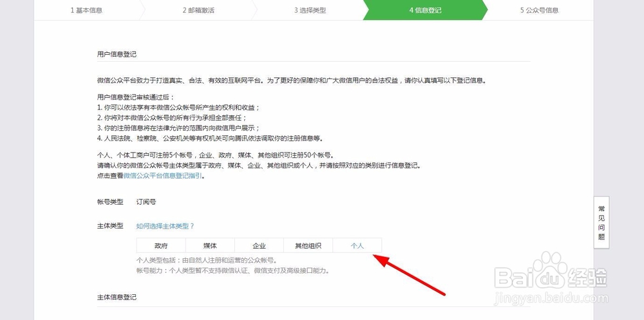Select the 媒体 subject type
Screen dimensions: 644x320
tap(210, 246)
